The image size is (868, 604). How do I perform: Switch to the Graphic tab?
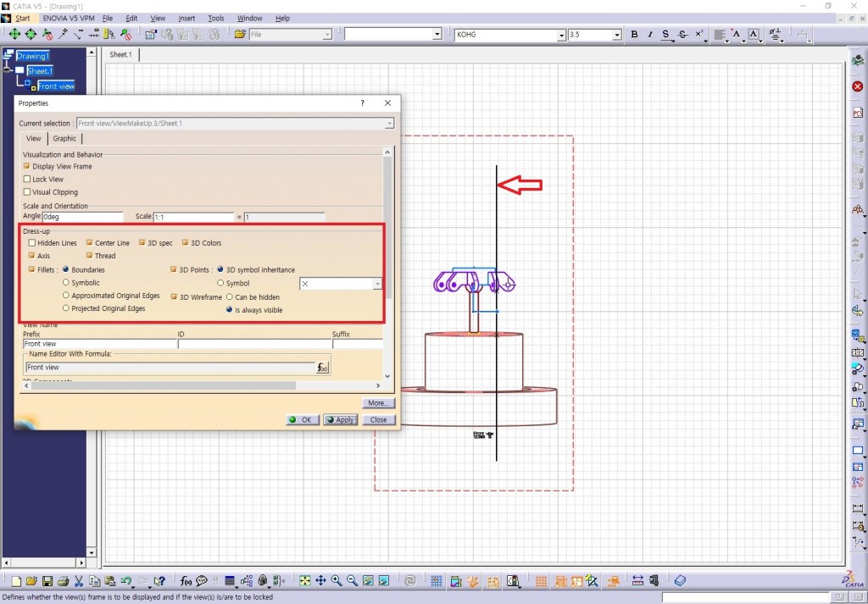pyautogui.click(x=64, y=139)
